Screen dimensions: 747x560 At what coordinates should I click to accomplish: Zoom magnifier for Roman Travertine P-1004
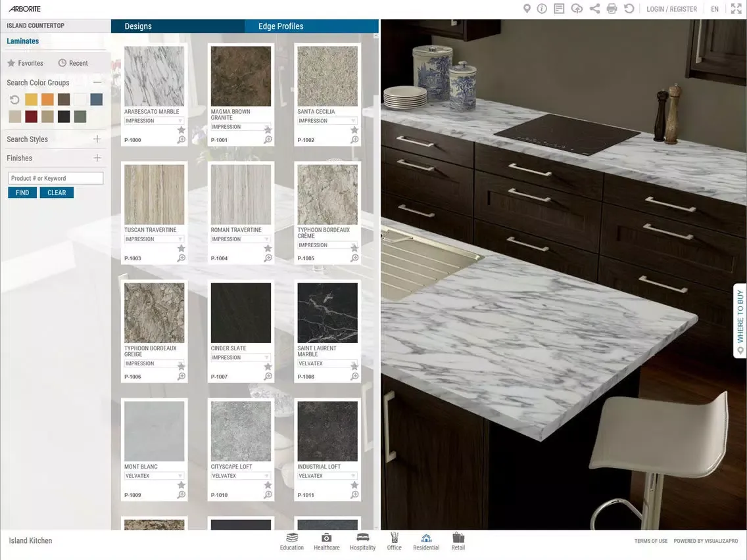point(268,258)
